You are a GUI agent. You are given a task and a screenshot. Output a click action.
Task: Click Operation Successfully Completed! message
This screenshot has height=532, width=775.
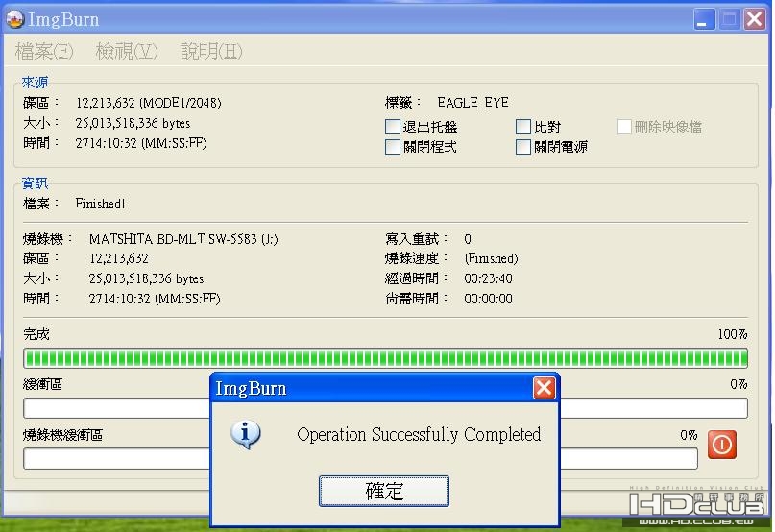(x=423, y=435)
